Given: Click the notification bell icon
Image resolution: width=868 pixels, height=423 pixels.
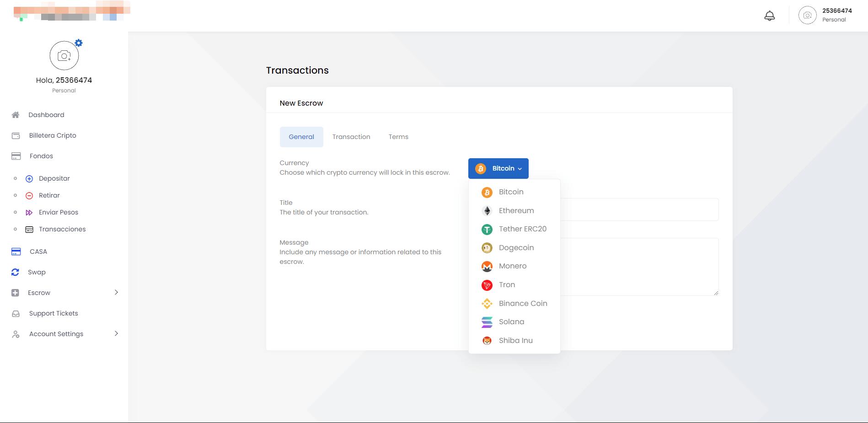Looking at the screenshot, I should 770,16.
